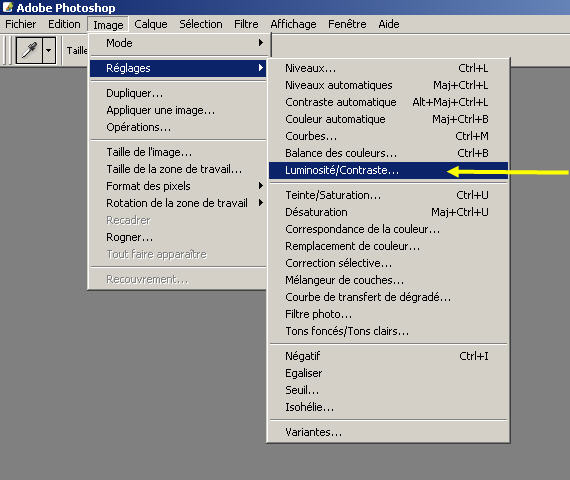Open Seuil… adjustment

pyautogui.click(x=388, y=390)
